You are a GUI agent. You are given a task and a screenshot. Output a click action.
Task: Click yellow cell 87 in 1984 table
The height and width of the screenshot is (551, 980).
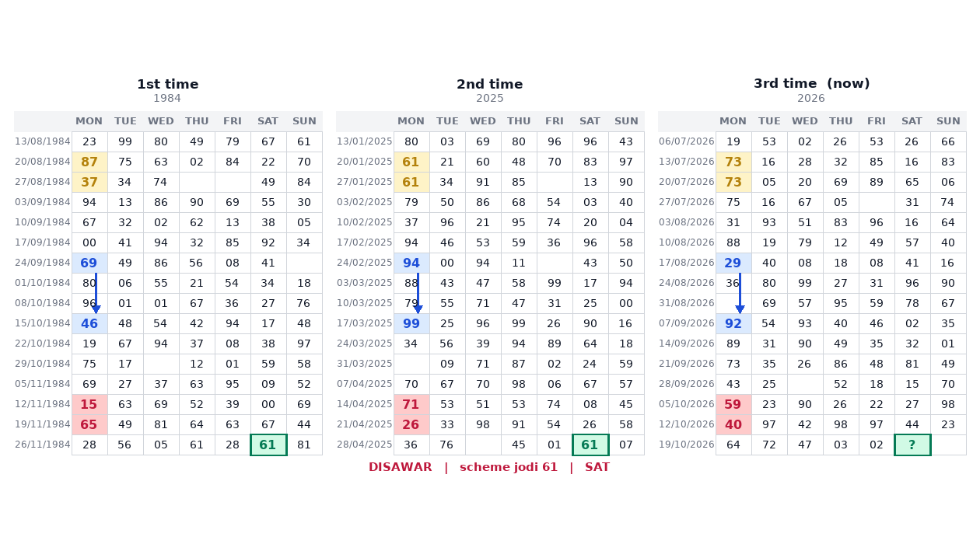click(x=89, y=162)
